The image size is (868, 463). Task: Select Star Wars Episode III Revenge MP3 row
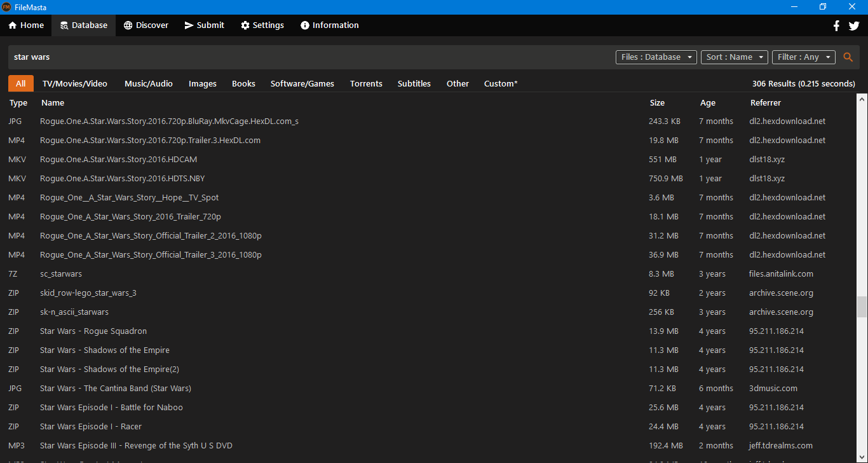click(428, 446)
